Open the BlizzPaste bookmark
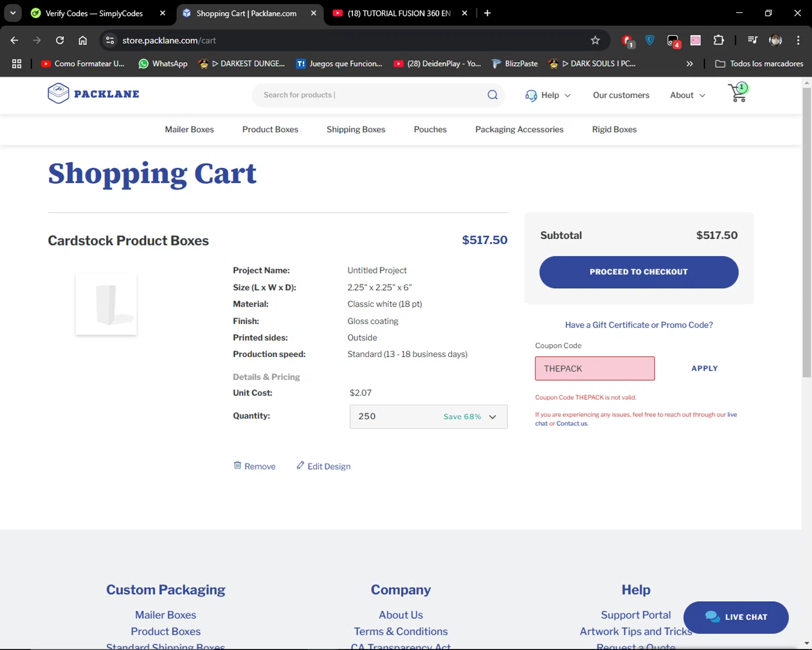812x650 pixels. coord(515,63)
